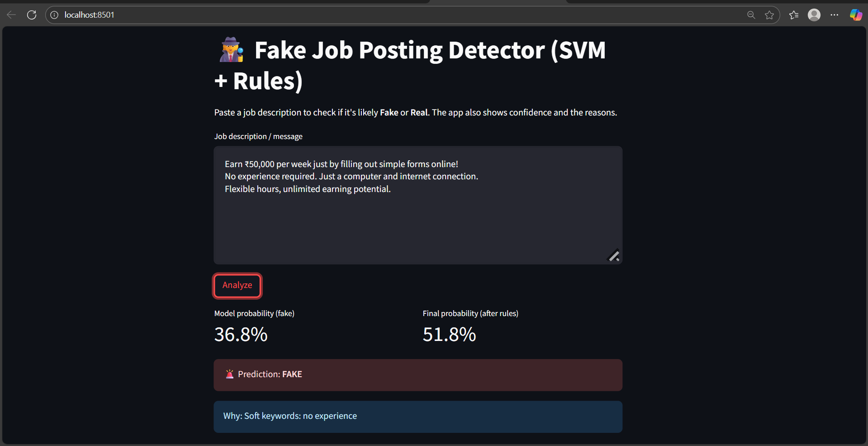Screen dimensions: 868x446
Task: Click the Why: Soft keywords info box
Action: (418, 417)
